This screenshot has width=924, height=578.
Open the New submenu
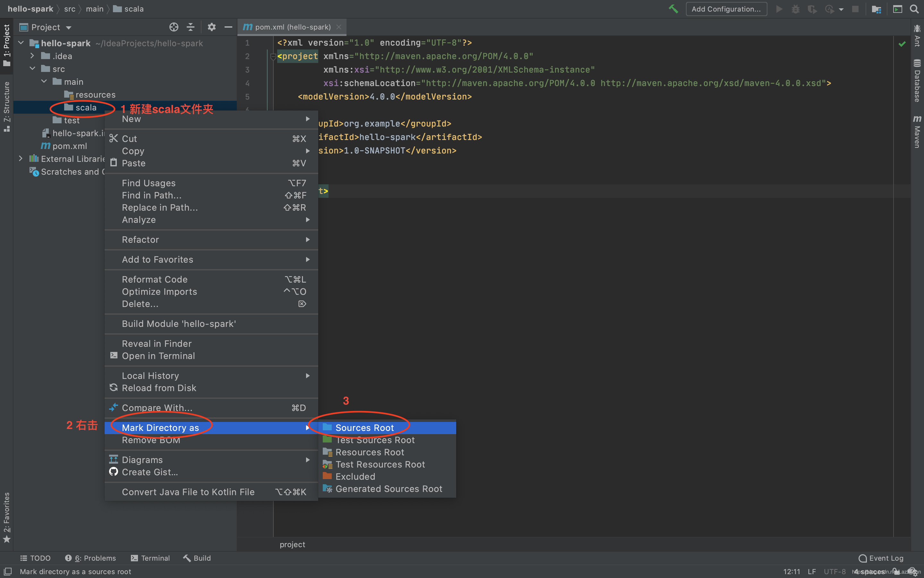click(x=211, y=119)
